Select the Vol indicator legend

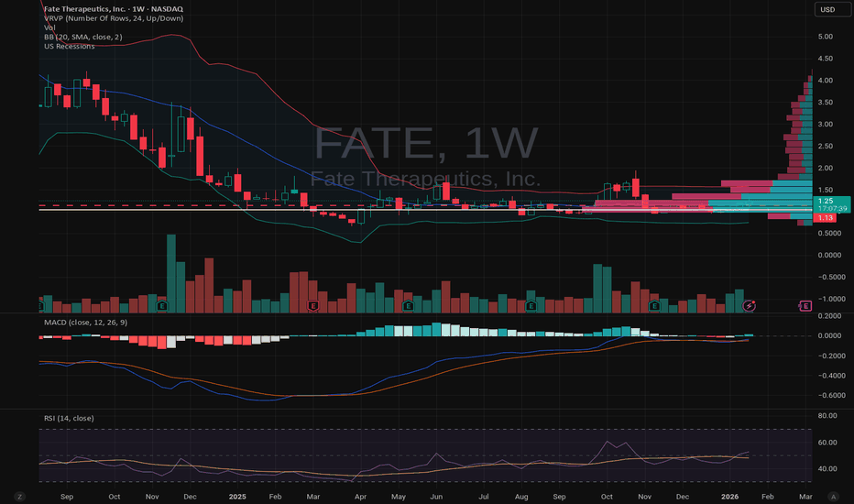[49, 27]
